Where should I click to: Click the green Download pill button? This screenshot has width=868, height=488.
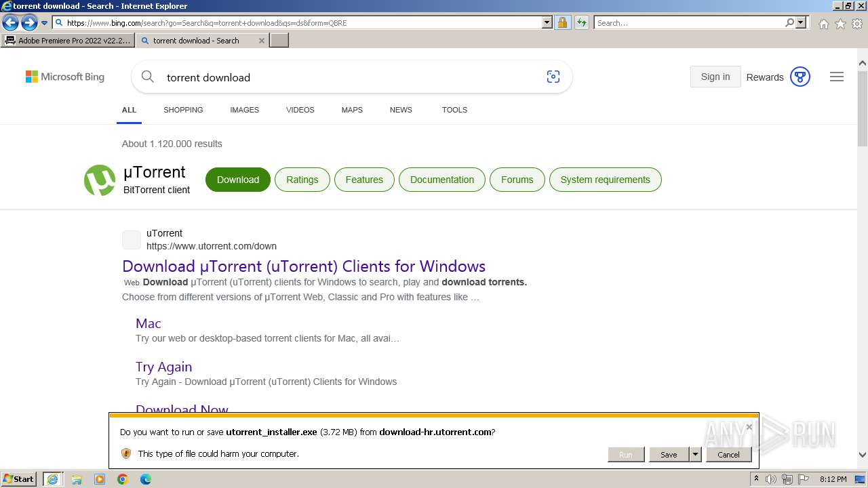tap(238, 180)
